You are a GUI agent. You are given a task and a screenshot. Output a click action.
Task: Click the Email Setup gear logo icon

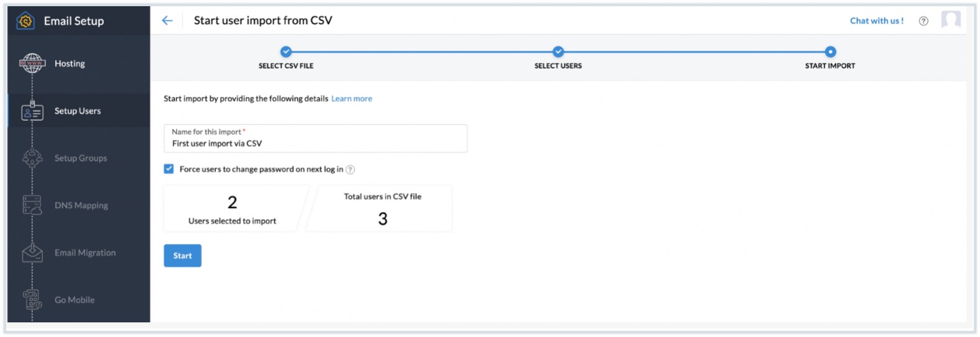tap(25, 21)
